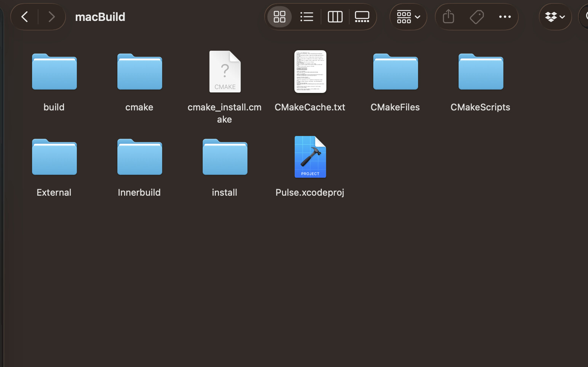The height and width of the screenshot is (367, 588).
Task: Select the CMakeFiles folder
Action: point(395,72)
